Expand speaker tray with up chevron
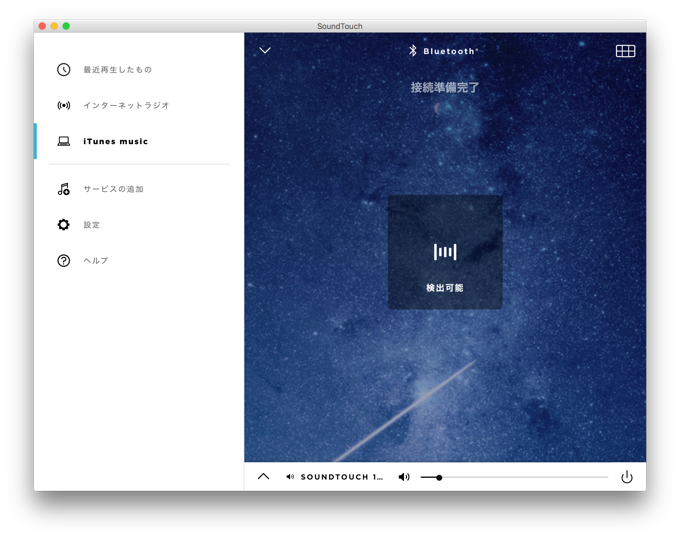The width and height of the screenshot is (680, 539). click(x=263, y=477)
